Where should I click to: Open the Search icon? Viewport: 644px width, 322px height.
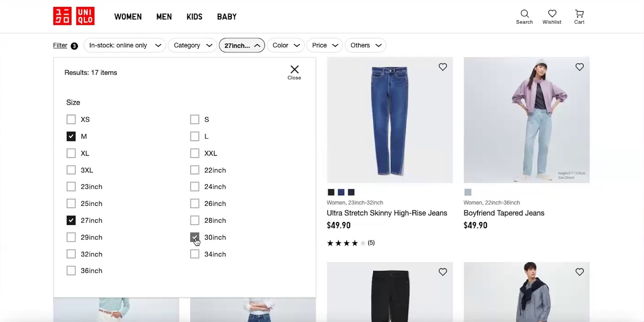pos(524,17)
